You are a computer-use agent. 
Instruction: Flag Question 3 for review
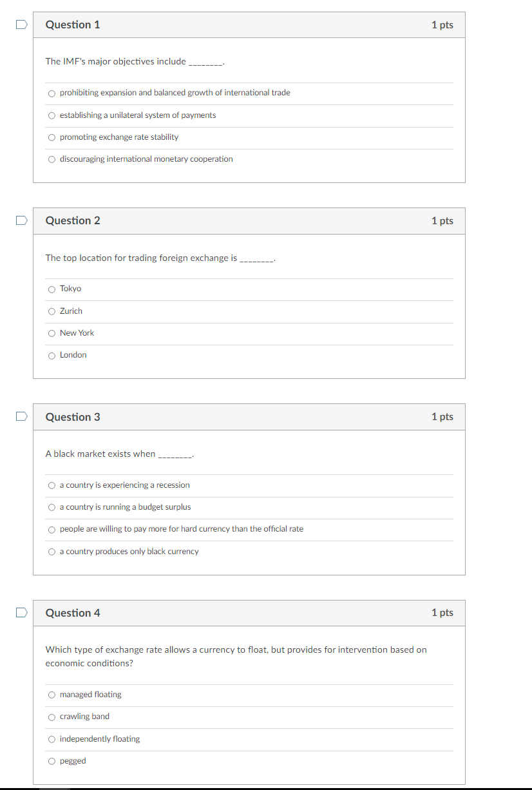(21, 416)
